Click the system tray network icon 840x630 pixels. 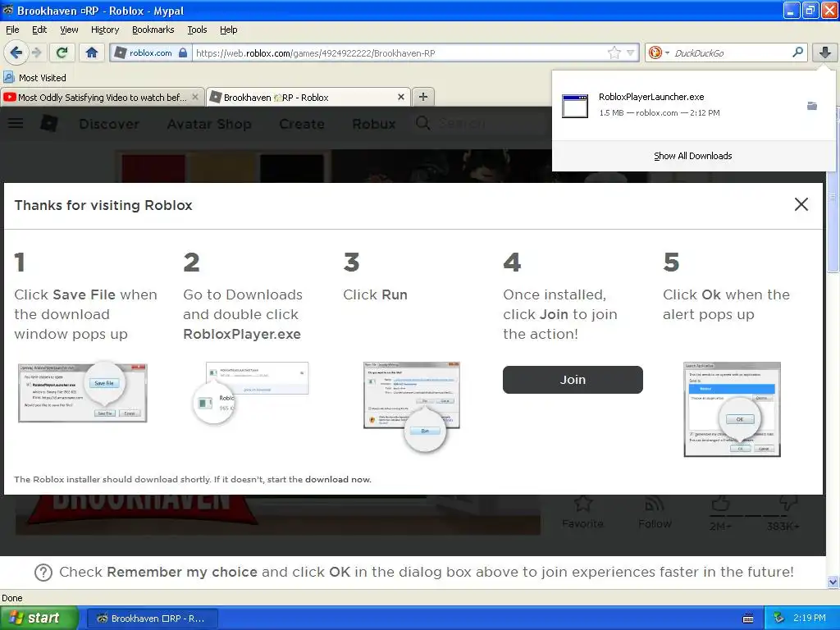click(x=778, y=618)
